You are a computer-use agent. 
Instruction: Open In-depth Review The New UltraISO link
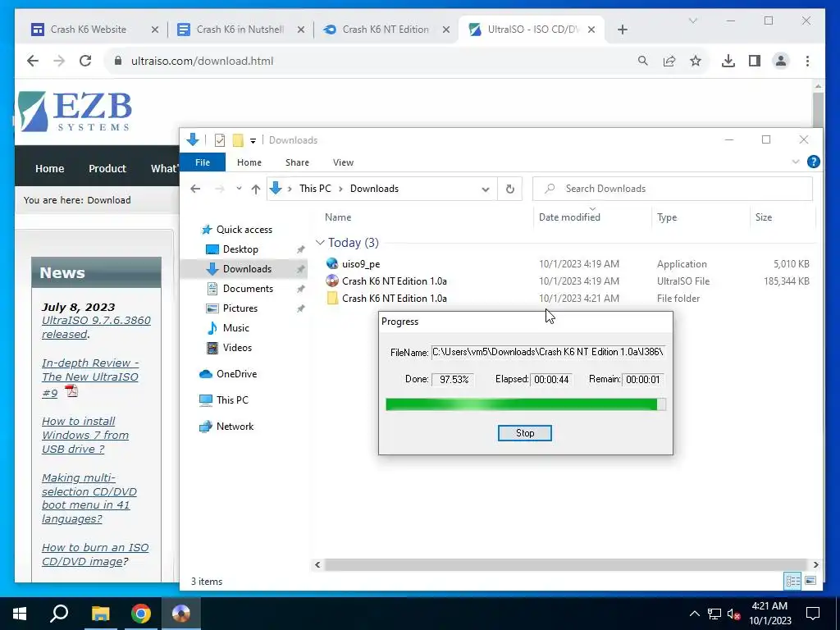pyautogui.click(x=90, y=377)
